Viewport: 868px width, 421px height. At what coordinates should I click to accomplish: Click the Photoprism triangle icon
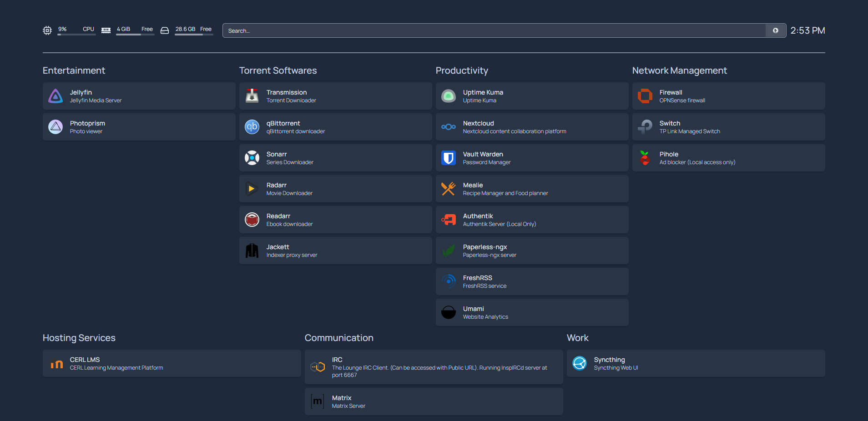(56, 127)
